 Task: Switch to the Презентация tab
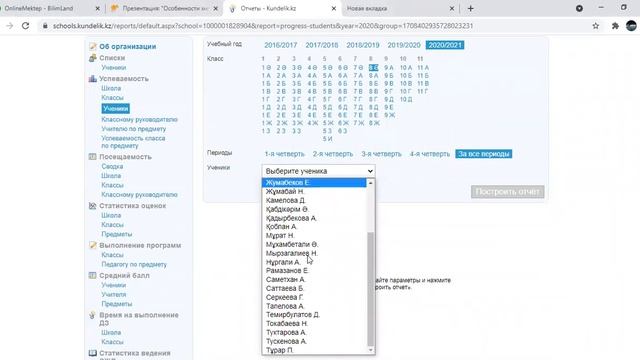(x=165, y=9)
